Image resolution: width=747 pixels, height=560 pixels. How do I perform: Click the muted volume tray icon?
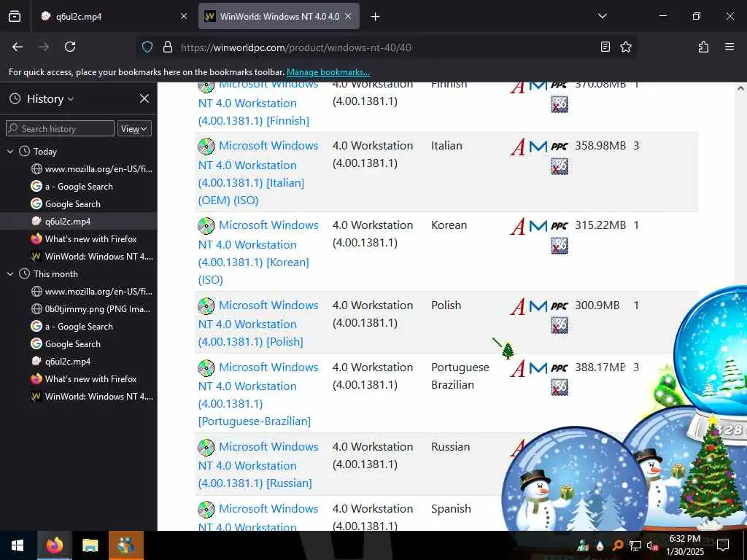652,545
